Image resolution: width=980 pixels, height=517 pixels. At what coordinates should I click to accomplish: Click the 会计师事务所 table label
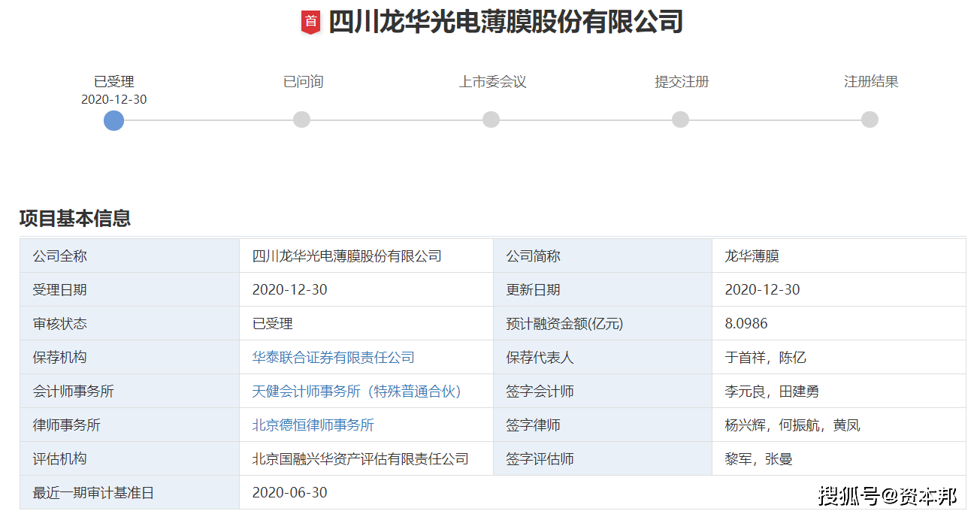(x=74, y=392)
